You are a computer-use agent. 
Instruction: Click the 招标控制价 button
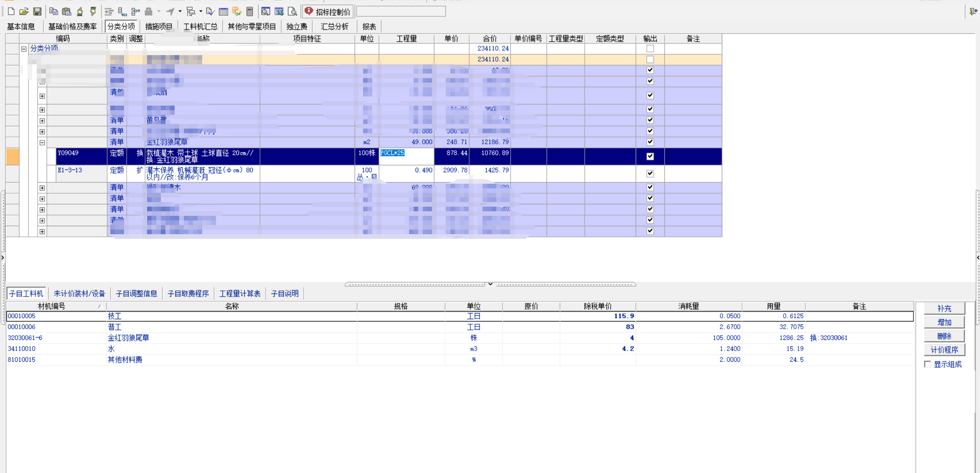[x=328, y=11]
